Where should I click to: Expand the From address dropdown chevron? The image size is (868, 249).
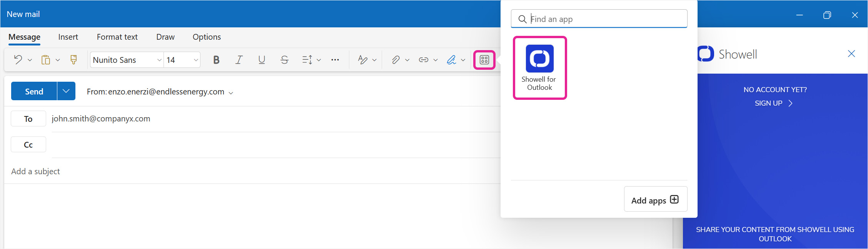click(x=231, y=93)
